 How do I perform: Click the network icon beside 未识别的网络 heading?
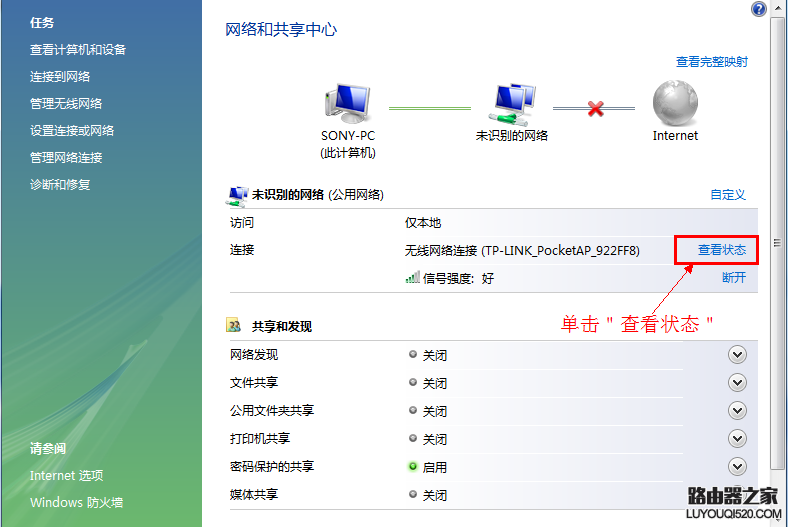pyautogui.click(x=236, y=196)
